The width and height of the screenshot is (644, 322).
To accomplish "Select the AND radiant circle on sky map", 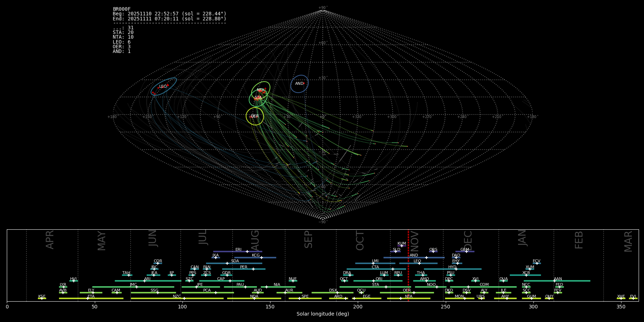I will coord(299,84).
